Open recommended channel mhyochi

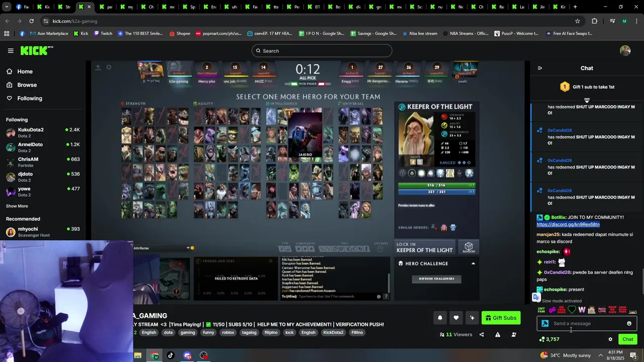coord(43,232)
